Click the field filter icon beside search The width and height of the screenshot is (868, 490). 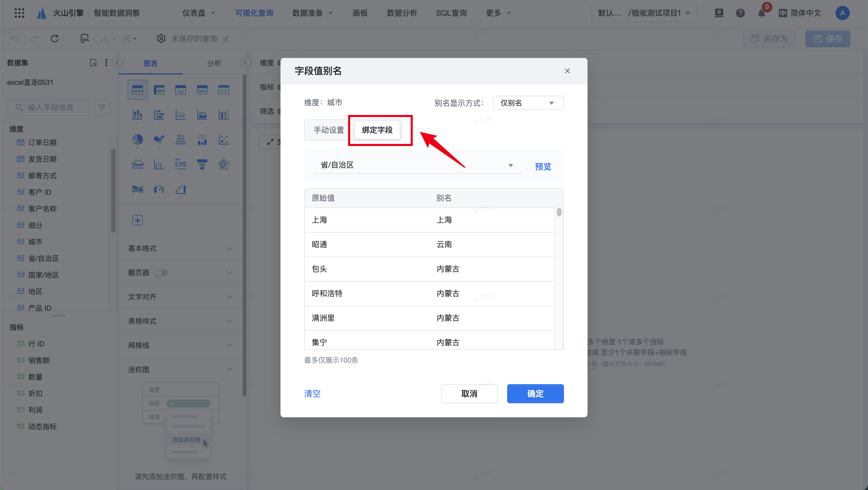102,108
